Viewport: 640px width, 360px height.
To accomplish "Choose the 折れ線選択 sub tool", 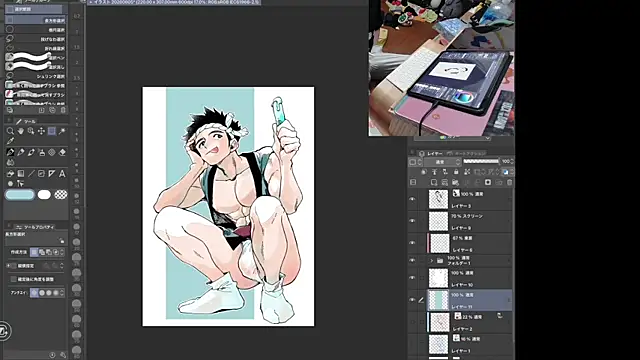I will [36, 49].
